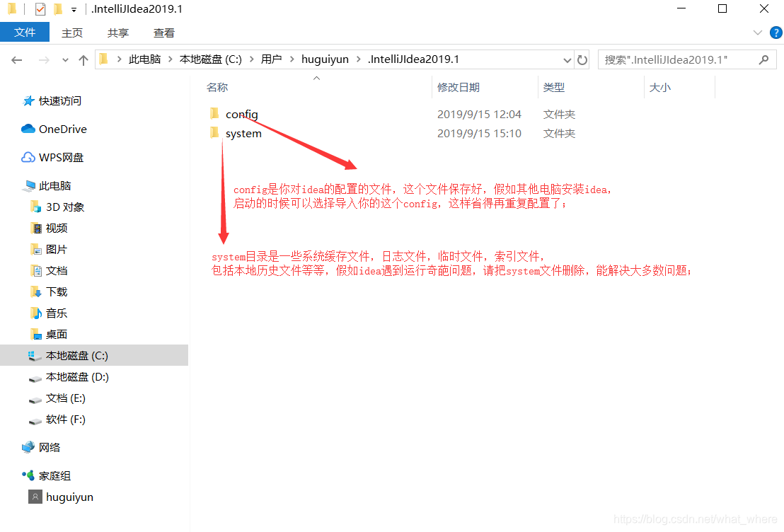Click the forward navigation arrow
The height and width of the screenshot is (532, 784).
(x=44, y=60)
